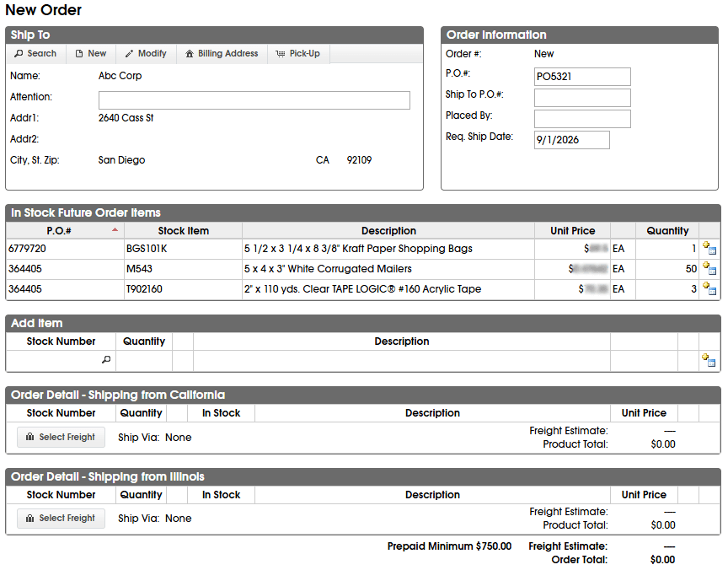Click the Placed By field
728x570 pixels.
[x=582, y=118]
